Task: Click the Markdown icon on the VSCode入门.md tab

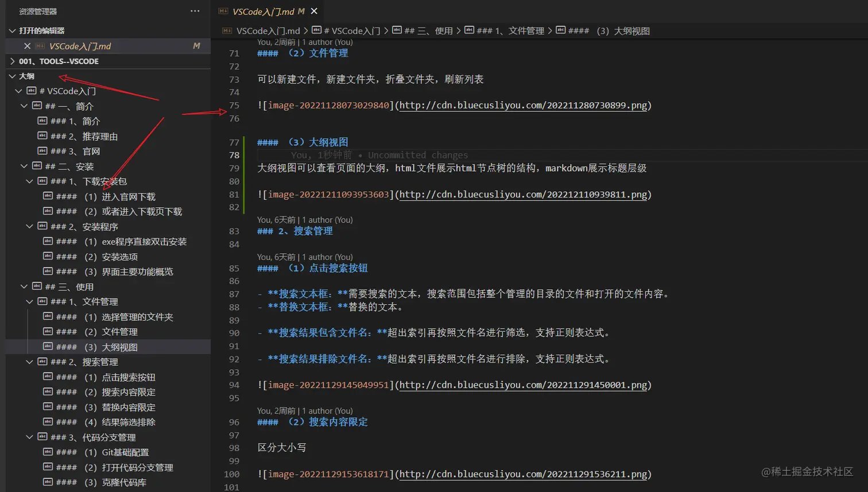Action: tap(224, 11)
